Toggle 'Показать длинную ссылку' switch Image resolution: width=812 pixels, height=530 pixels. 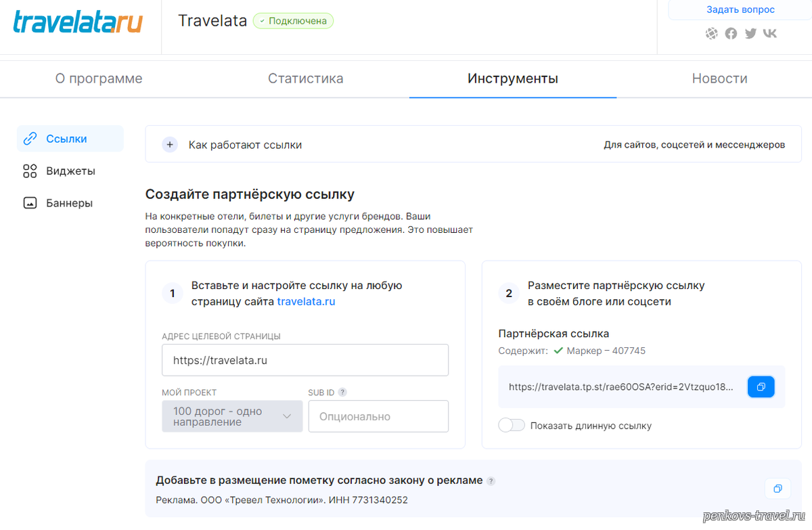click(512, 426)
